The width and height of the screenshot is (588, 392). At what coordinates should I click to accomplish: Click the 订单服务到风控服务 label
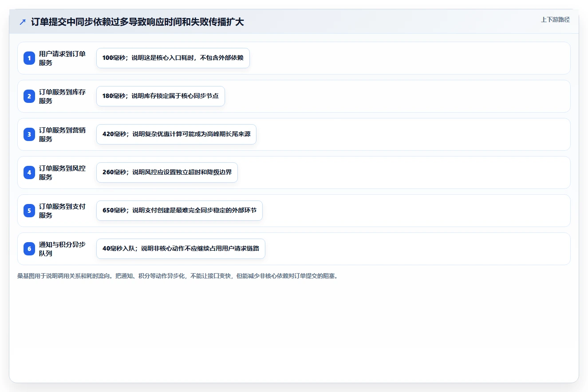tap(62, 172)
